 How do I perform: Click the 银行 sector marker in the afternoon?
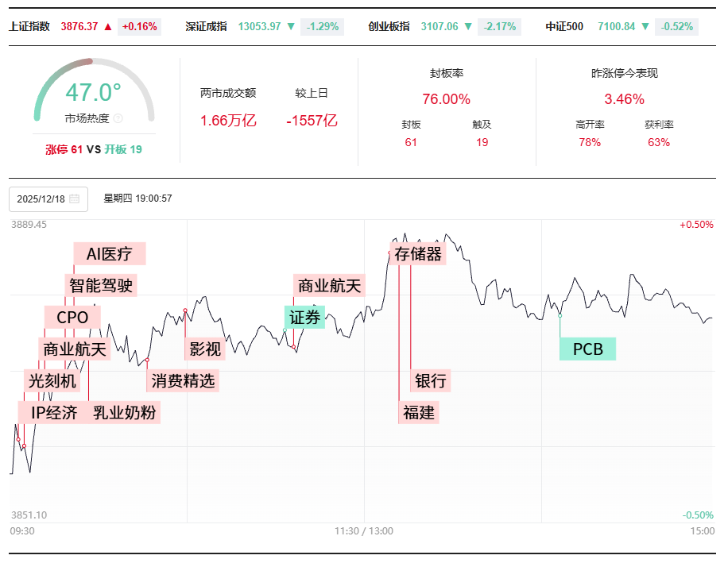click(430, 380)
